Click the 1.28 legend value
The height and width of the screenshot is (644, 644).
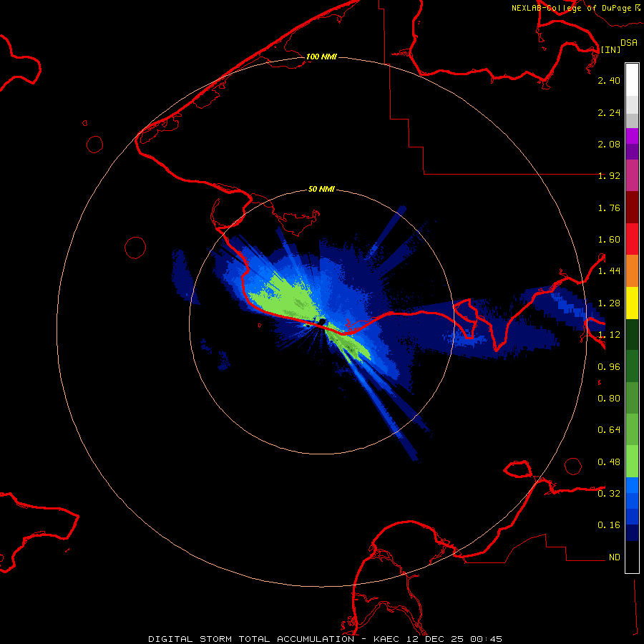tap(609, 303)
